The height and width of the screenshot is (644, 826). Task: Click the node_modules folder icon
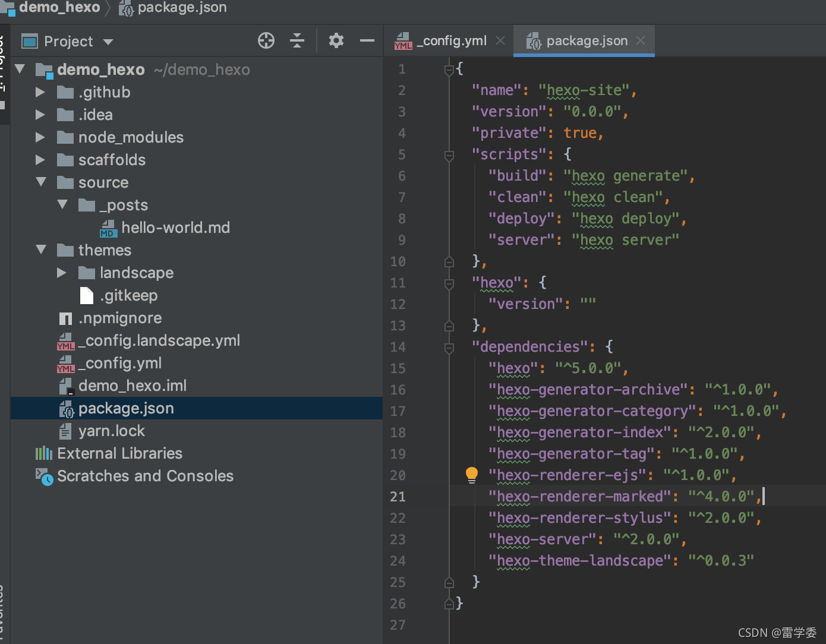pyautogui.click(x=65, y=138)
